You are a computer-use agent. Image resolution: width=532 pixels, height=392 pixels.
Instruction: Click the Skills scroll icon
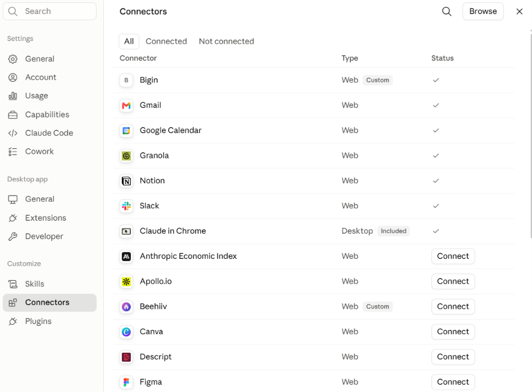[x=12, y=284]
